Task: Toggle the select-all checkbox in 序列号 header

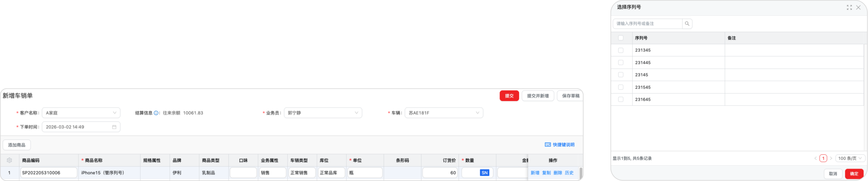Action: [621, 38]
